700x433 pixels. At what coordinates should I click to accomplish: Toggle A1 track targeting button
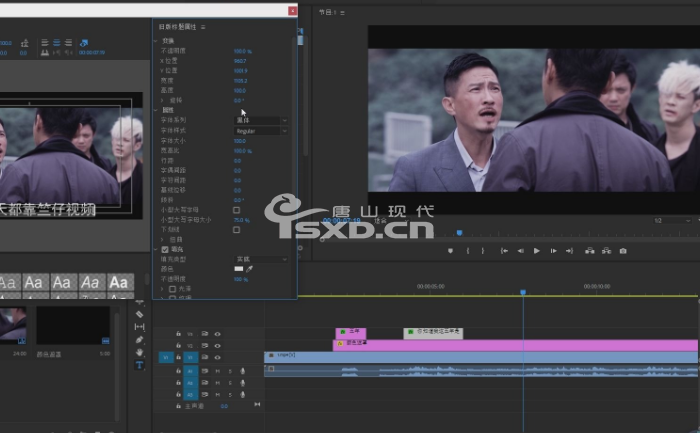(191, 371)
